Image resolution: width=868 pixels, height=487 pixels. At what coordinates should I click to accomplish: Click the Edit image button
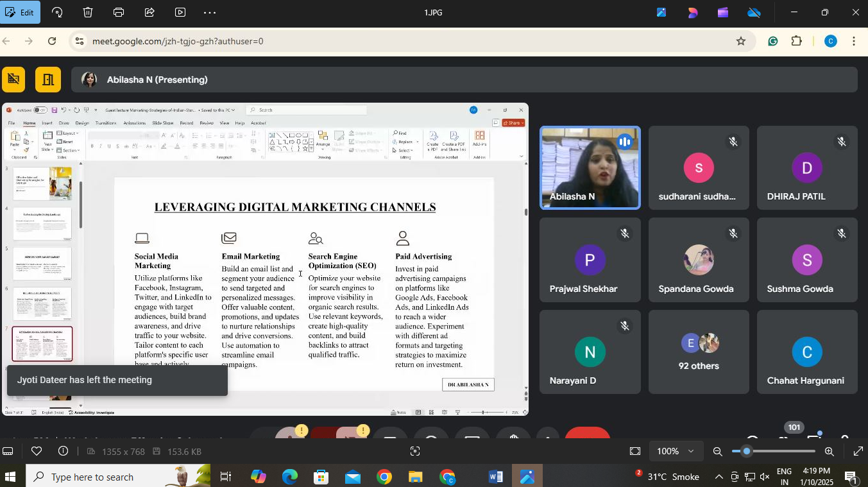(x=19, y=12)
